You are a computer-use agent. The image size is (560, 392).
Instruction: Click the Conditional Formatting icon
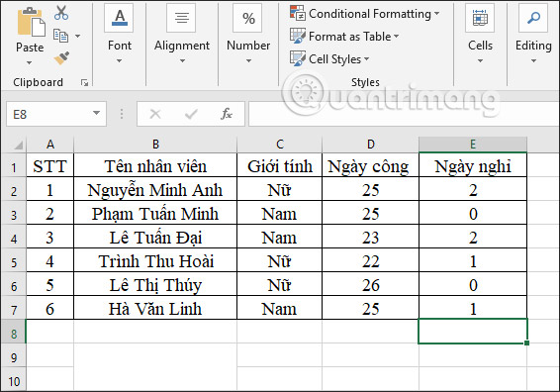point(298,13)
